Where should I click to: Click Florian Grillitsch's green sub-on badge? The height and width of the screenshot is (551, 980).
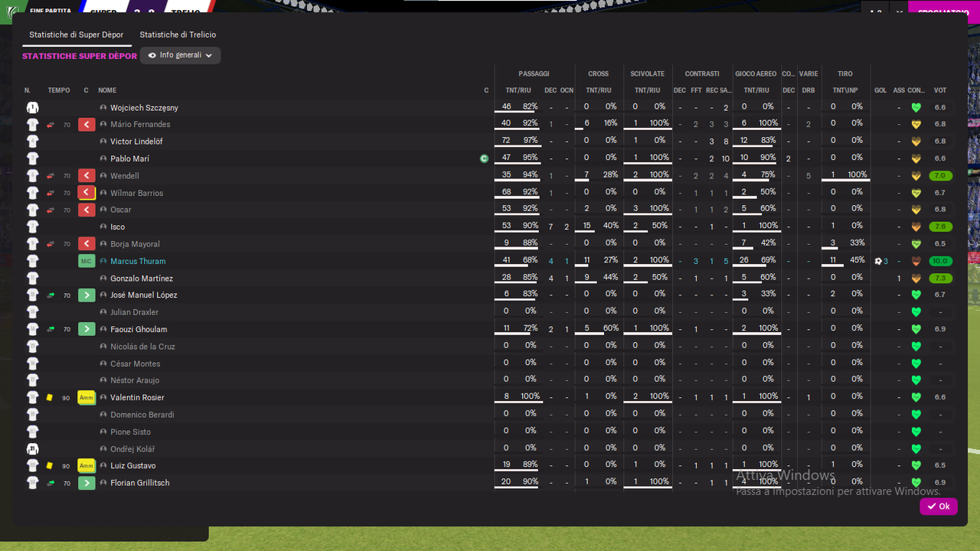click(x=87, y=483)
